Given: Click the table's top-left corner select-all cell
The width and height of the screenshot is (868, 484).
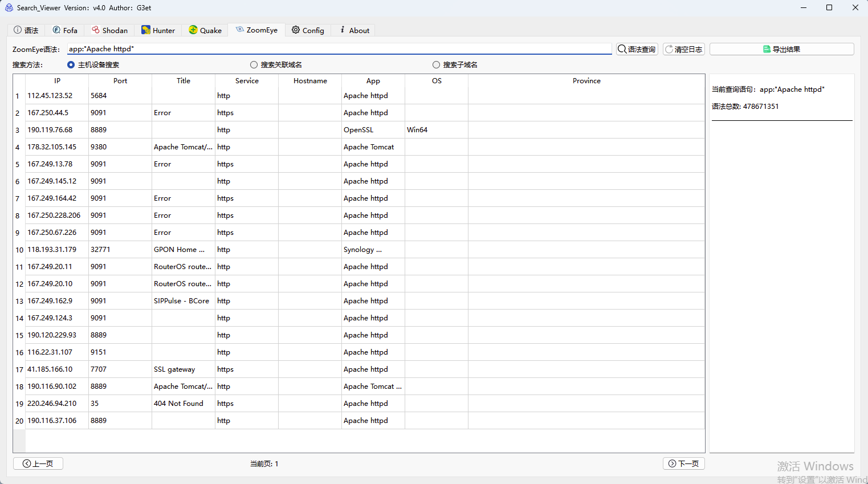Looking at the screenshot, I should tap(19, 81).
